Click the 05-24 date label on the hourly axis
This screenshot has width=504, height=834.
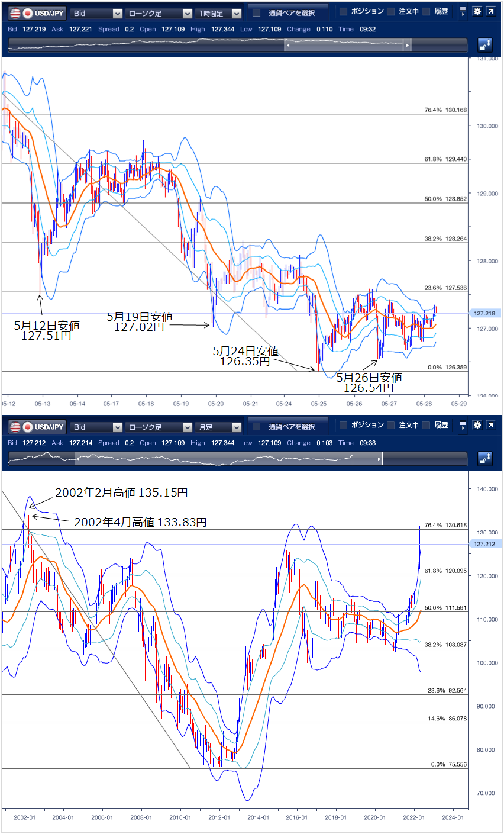pos(284,404)
